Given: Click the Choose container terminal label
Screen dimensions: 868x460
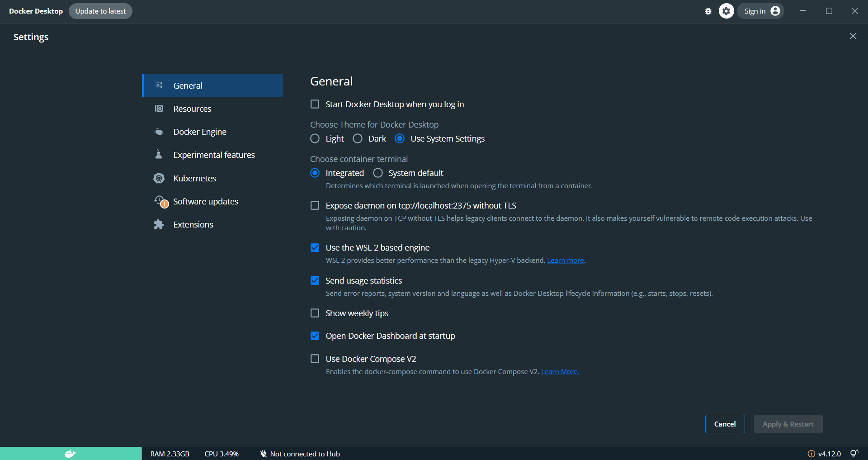Looking at the screenshot, I should pos(359,159).
